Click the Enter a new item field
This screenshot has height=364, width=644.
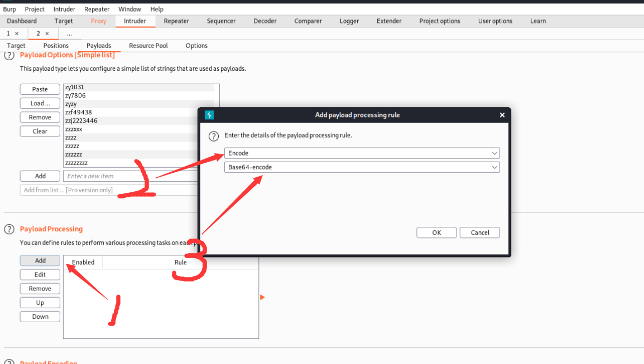131,176
